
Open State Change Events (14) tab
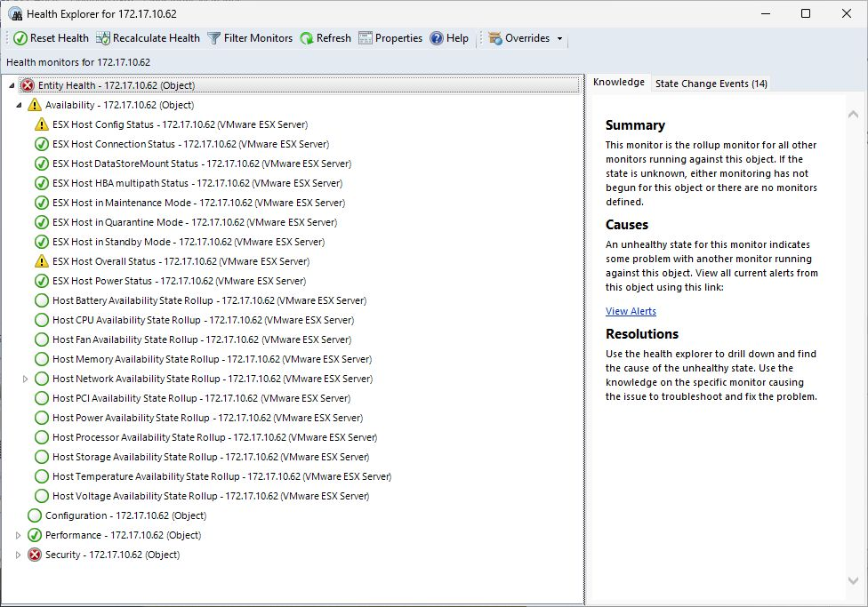711,84
